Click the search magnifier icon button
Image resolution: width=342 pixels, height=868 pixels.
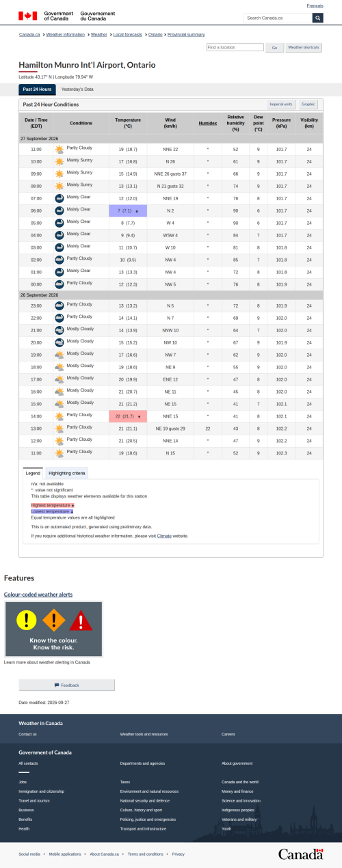click(317, 18)
